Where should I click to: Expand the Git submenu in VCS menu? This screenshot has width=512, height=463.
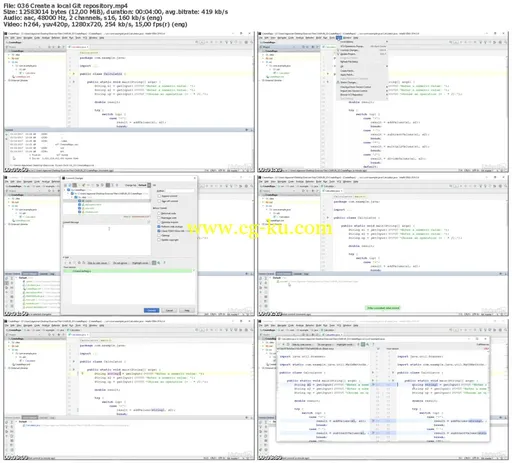click(x=362, y=66)
